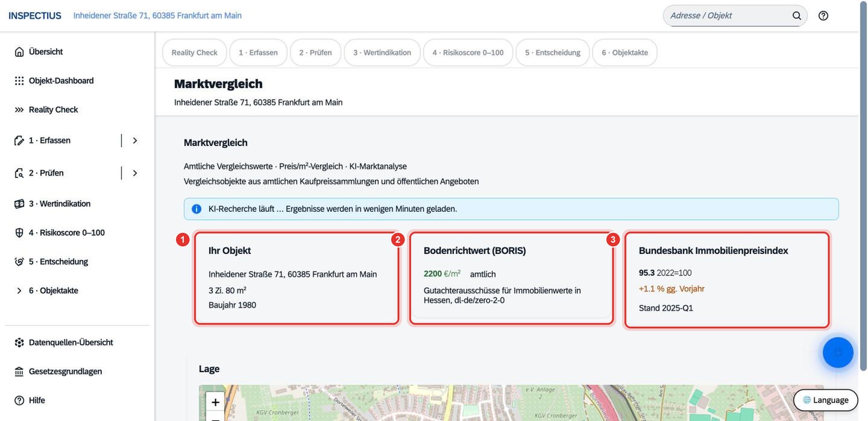
Task: Click the Übersicht home icon
Action: [x=19, y=52]
